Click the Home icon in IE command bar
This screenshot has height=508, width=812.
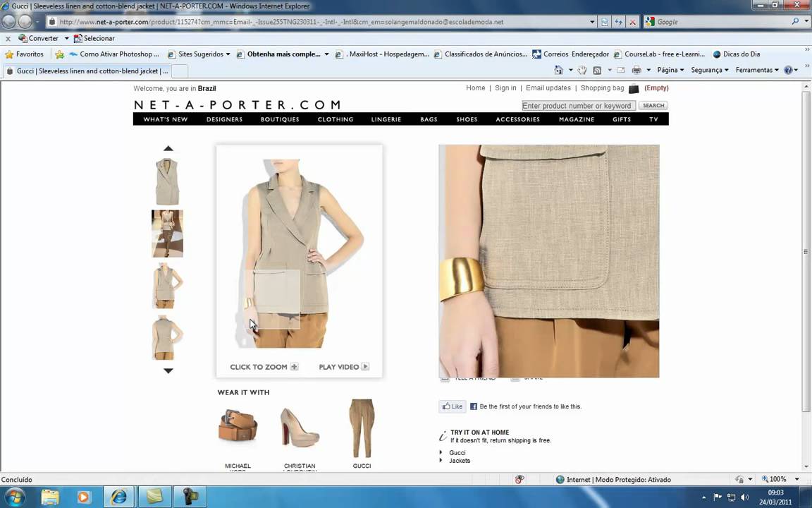558,70
